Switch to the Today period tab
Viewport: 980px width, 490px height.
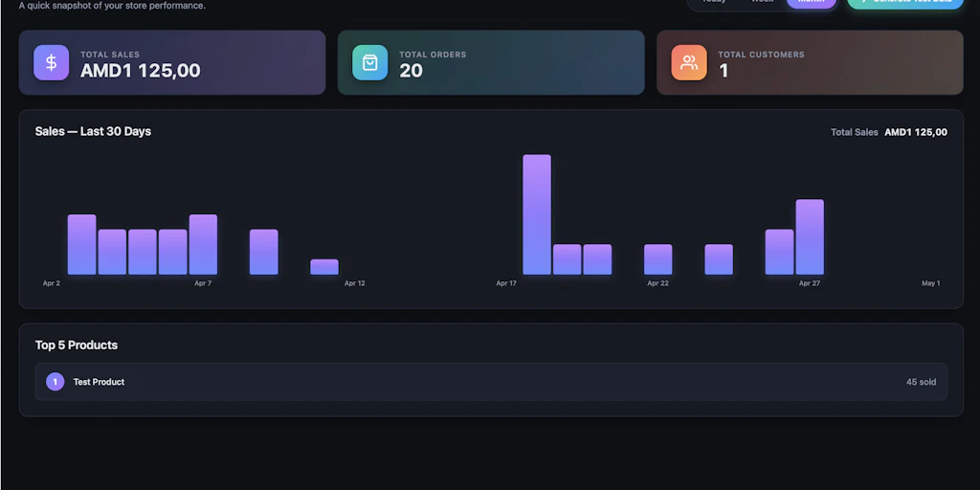click(x=714, y=2)
